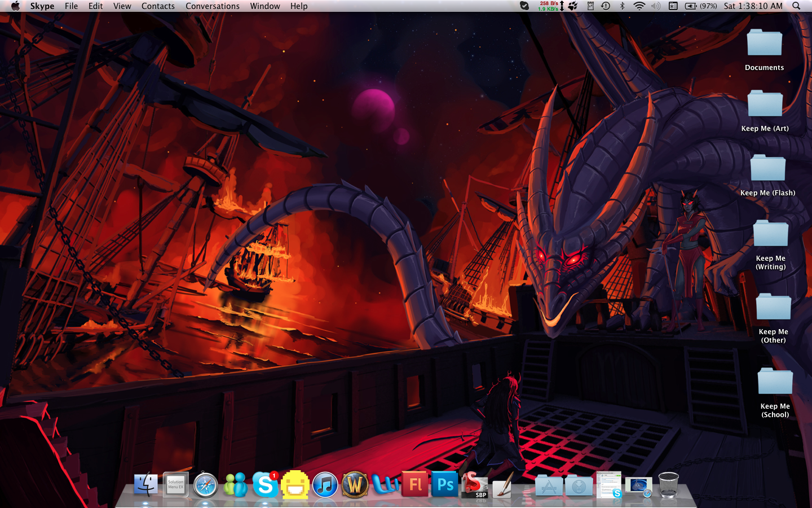Image resolution: width=812 pixels, height=508 pixels.
Task: Click network speed monitor in menu bar
Action: coord(551,6)
